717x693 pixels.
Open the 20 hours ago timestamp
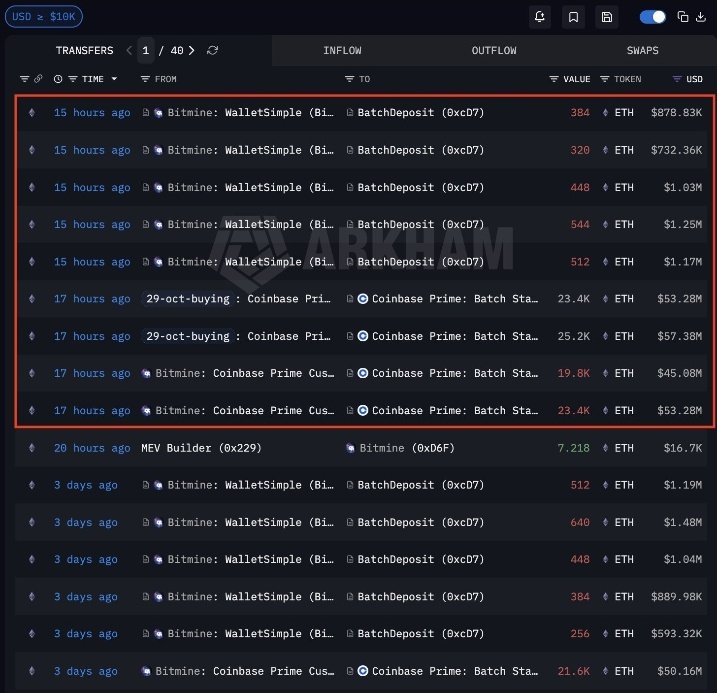[x=92, y=448]
